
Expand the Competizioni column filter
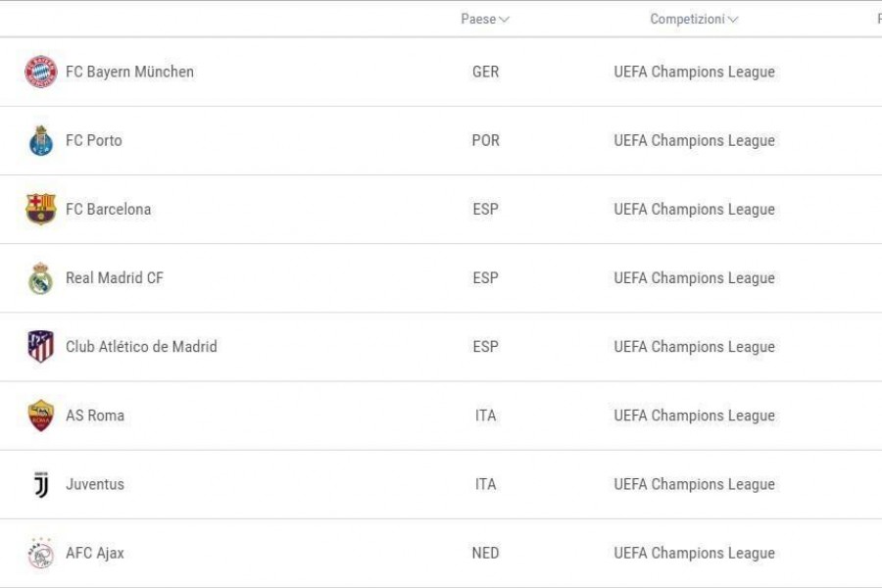point(694,20)
